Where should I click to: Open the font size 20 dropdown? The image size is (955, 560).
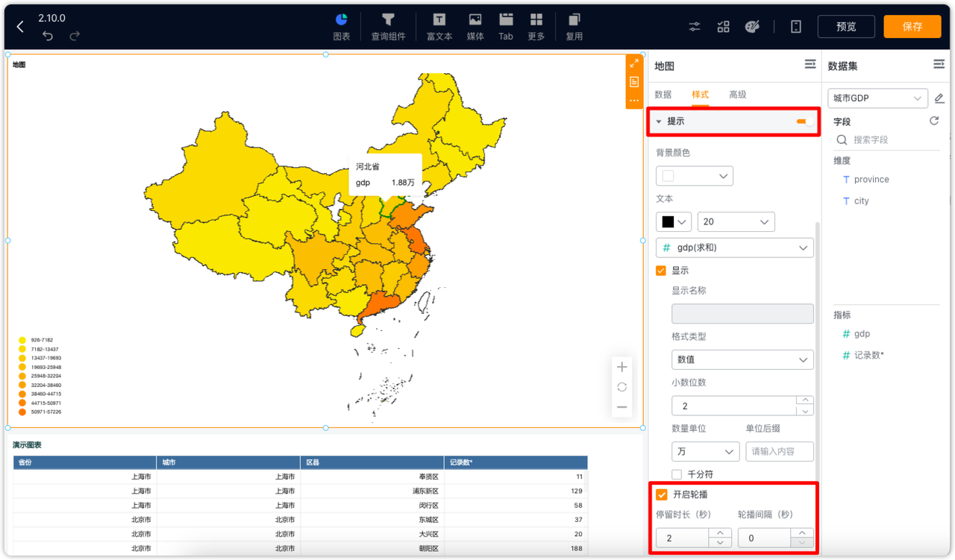point(736,222)
